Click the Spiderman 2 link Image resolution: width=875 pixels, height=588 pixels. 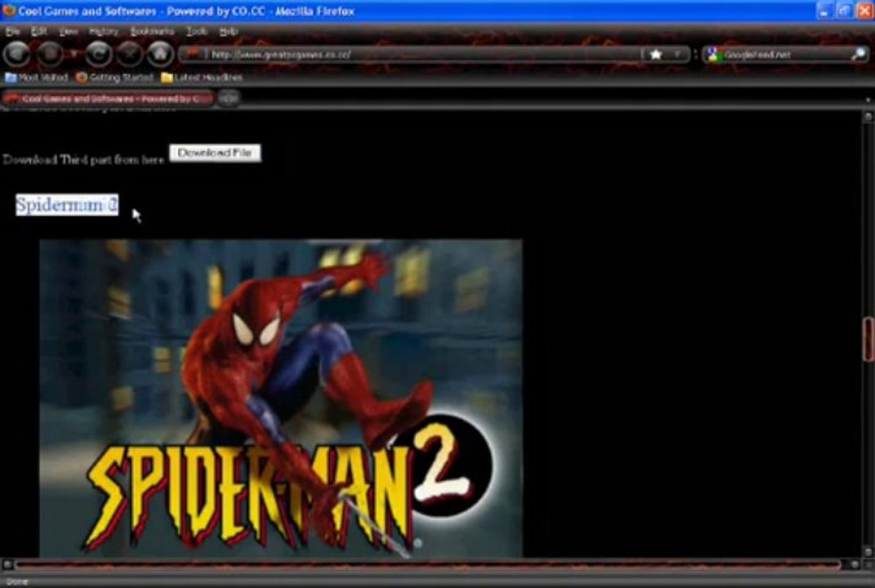[x=67, y=205]
